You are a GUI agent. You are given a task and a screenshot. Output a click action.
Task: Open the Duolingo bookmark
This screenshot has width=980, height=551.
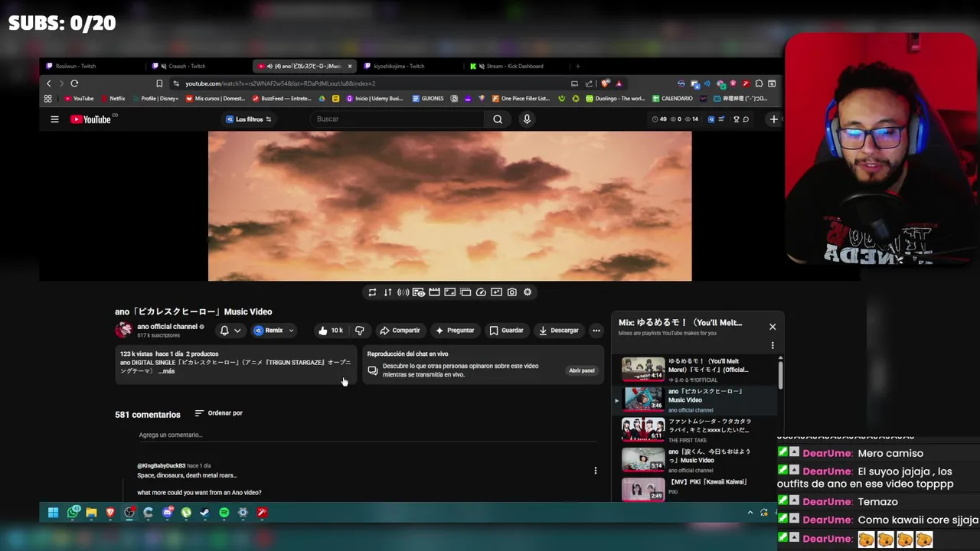[616, 99]
